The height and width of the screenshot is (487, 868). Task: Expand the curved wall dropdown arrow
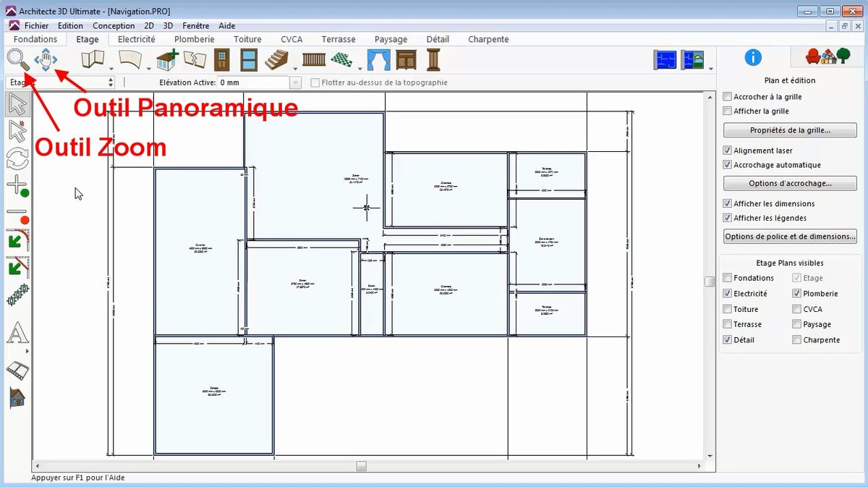tap(149, 68)
